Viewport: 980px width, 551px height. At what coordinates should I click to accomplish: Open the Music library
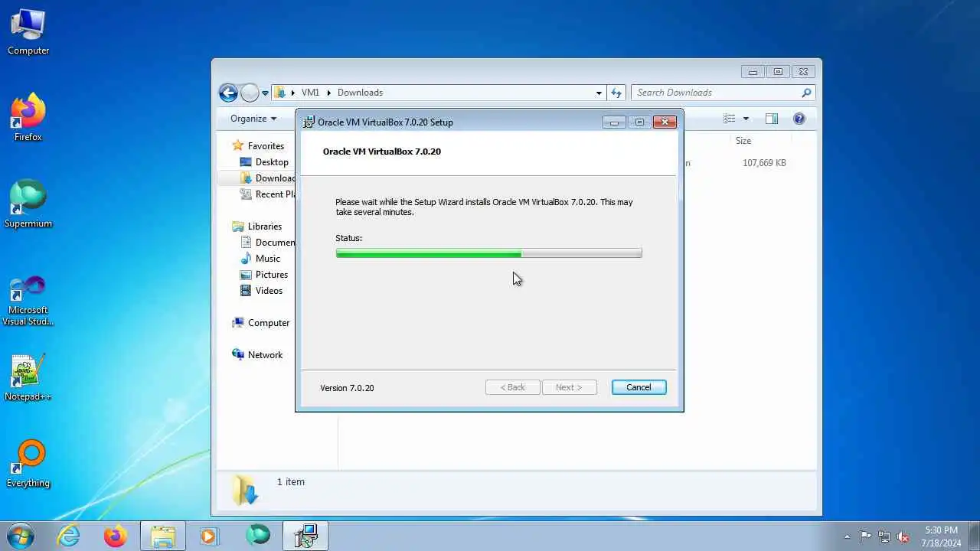(267, 259)
